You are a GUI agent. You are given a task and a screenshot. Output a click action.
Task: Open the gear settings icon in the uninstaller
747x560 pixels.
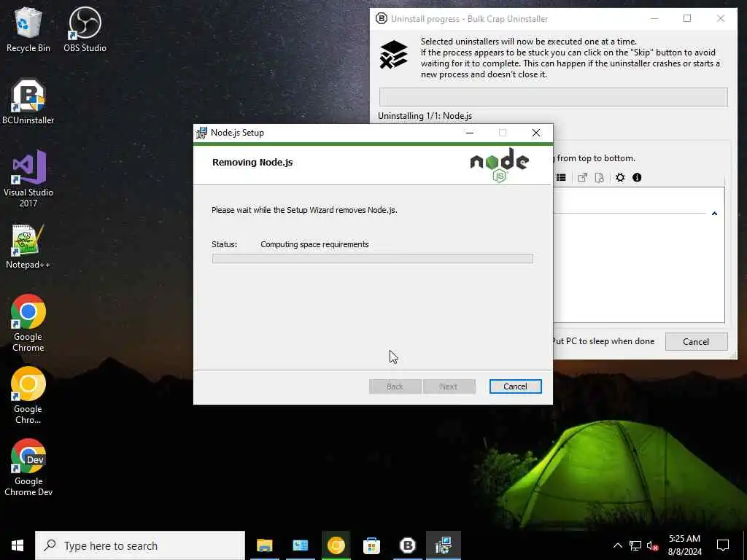coord(620,178)
